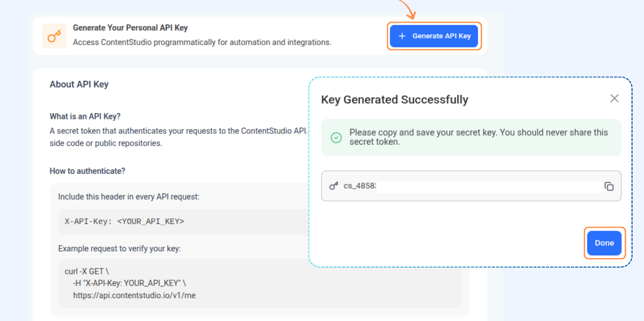The width and height of the screenshot is (644, 321).
Task: Click Example request to verify your key text
Action: 119,249
